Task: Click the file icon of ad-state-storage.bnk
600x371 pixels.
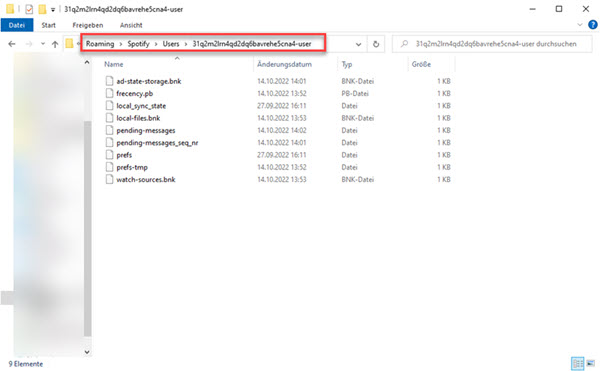Action: click(x=109, y=81)
